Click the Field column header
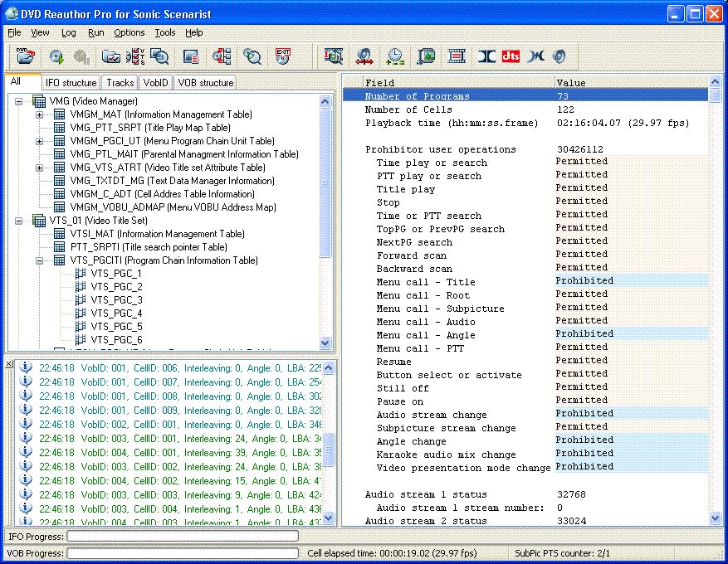This screenshot has width=728, height=564. [x=458, y=83]
